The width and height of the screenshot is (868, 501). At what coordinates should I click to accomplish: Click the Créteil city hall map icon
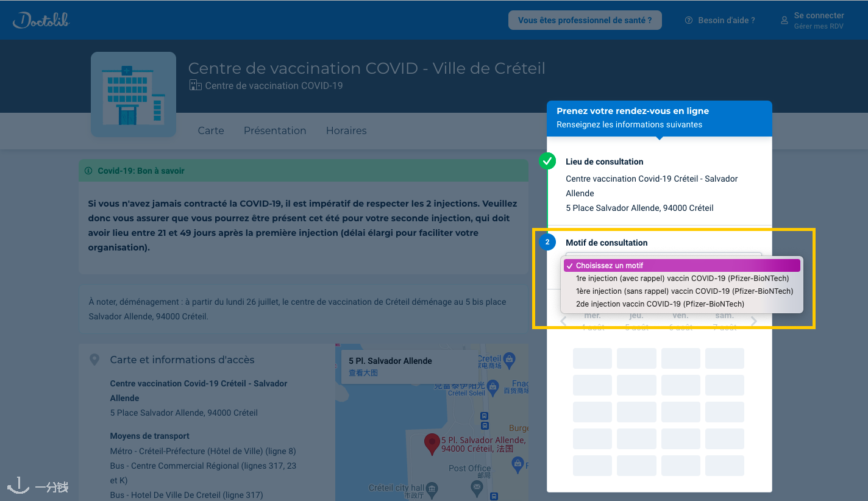[x=432, y=488]
